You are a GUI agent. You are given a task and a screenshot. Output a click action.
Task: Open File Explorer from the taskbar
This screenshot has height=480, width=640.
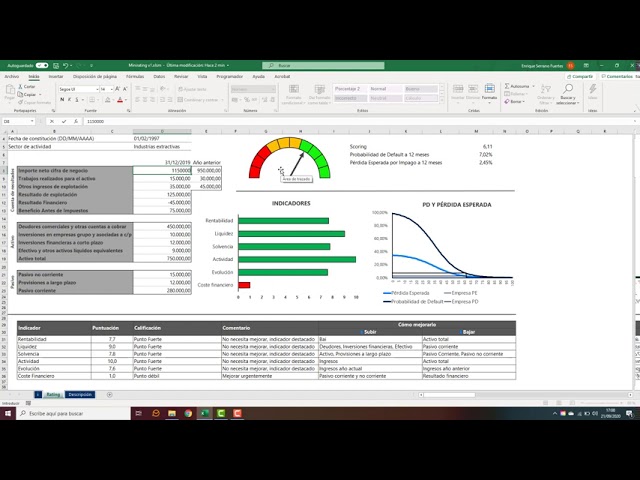pos(172,413)
